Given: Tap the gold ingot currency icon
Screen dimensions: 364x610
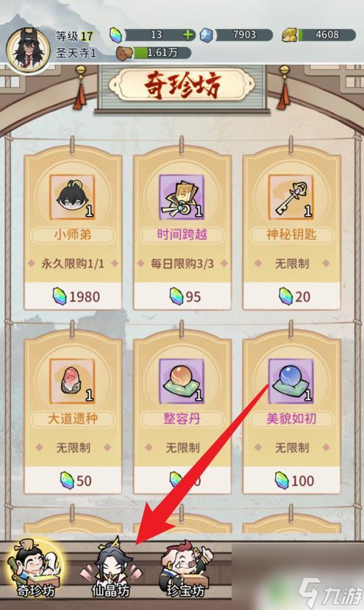Looking at the screenshot, I should 290,35.
